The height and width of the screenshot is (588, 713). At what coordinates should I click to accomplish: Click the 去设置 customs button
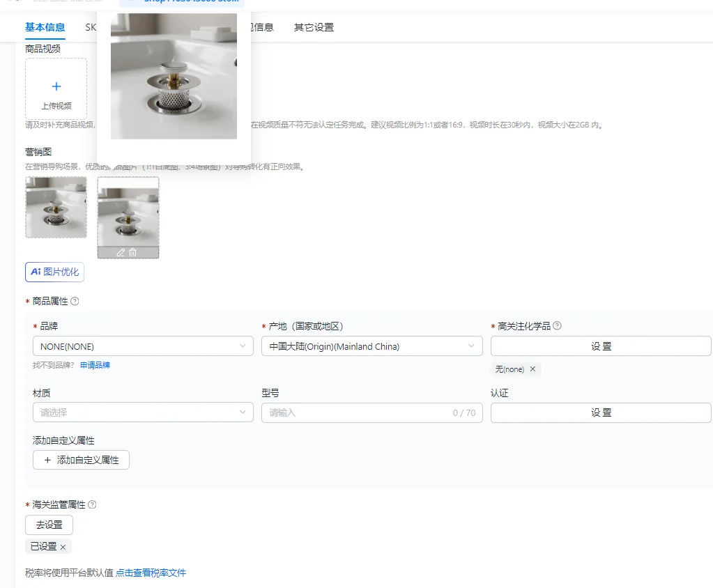(49, 525)
